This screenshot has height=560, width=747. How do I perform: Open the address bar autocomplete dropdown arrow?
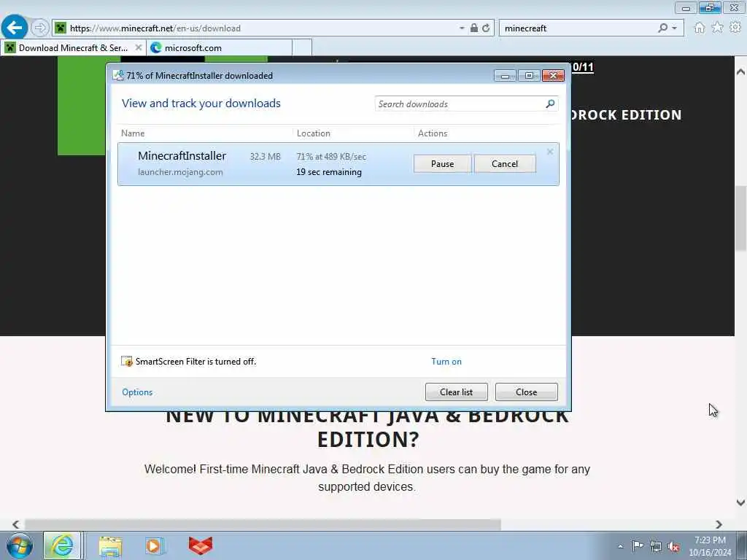click(462, 28)
